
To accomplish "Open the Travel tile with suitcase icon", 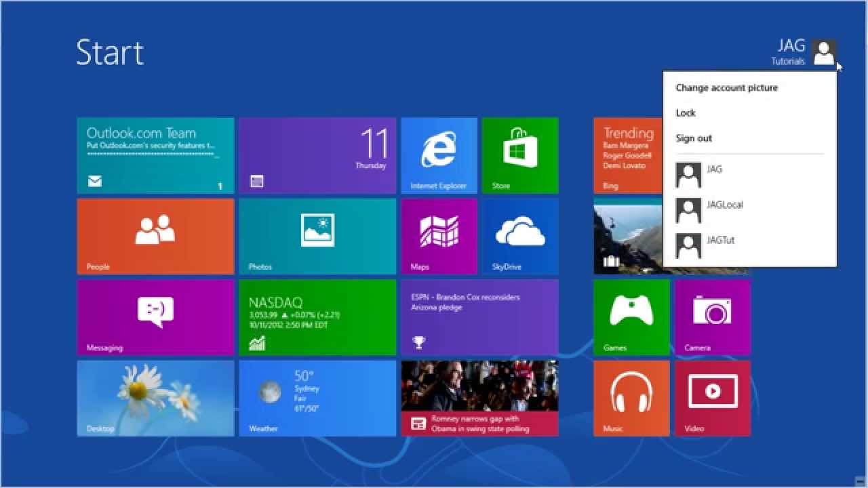I will click(x=628, y=237).
